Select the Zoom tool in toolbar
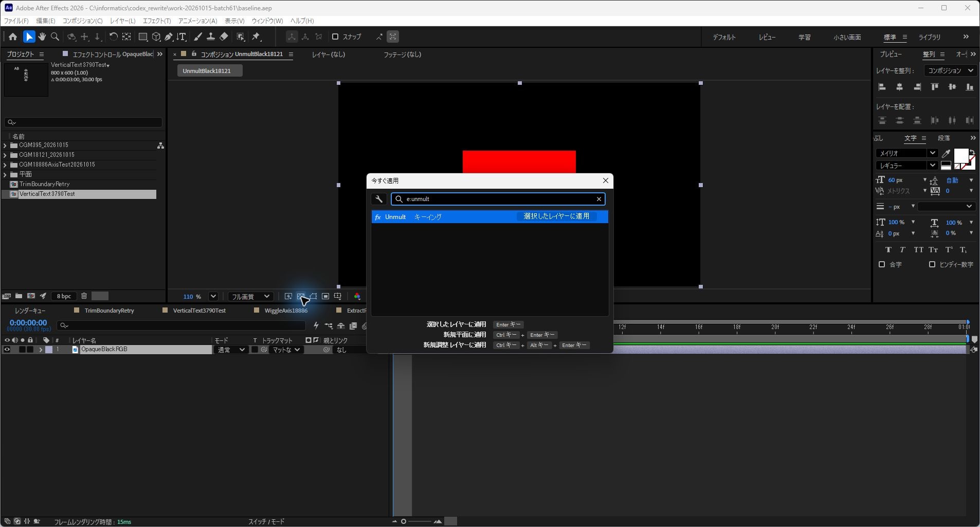This screenshot has width=980, height=527. click(55, 37)
